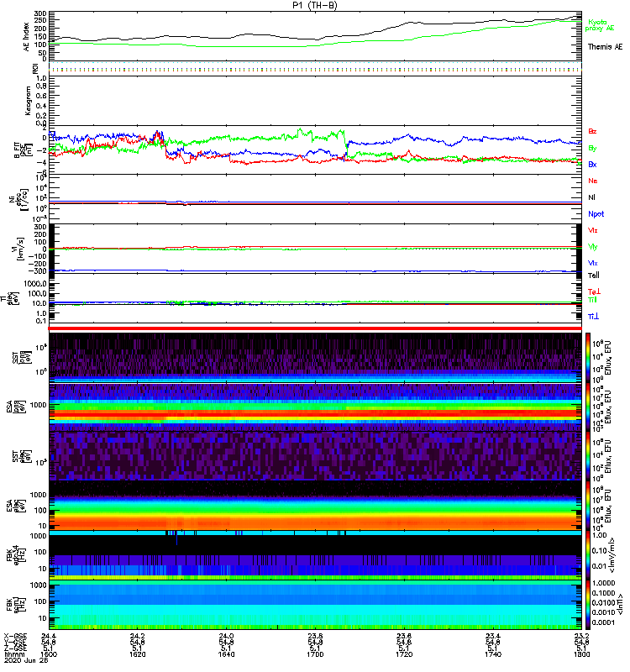This screenshot has height=672, width=630.
Task: Click the X-GSE value 24.0
Action: 226,636
